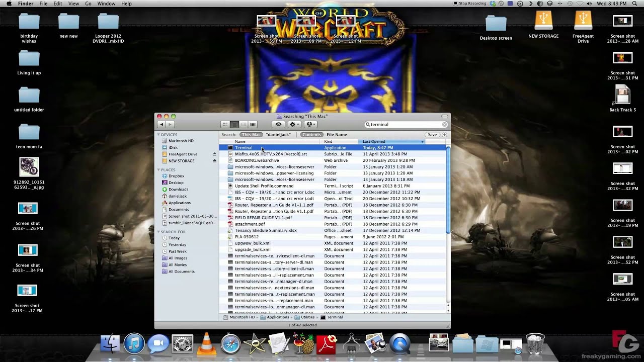The image size is (644, 362).
Task: Click Utilities in the path bar
Action: tap(304, 317)
